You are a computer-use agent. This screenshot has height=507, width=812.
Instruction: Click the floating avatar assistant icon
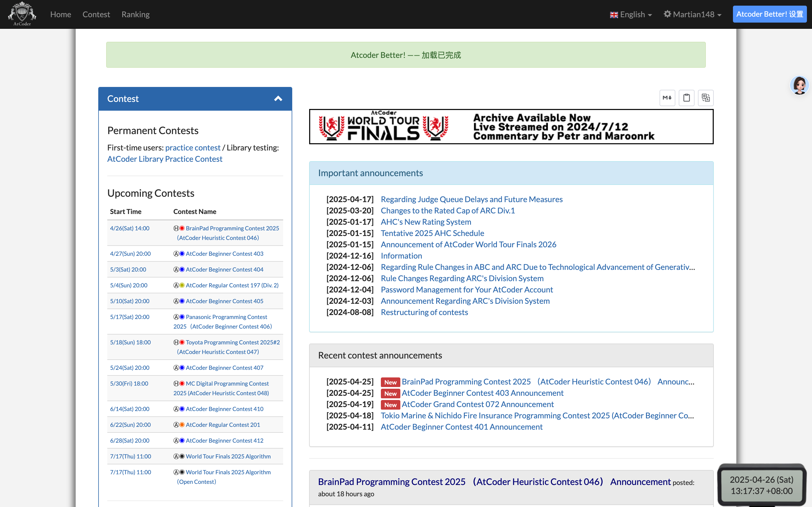pos(800,85)
